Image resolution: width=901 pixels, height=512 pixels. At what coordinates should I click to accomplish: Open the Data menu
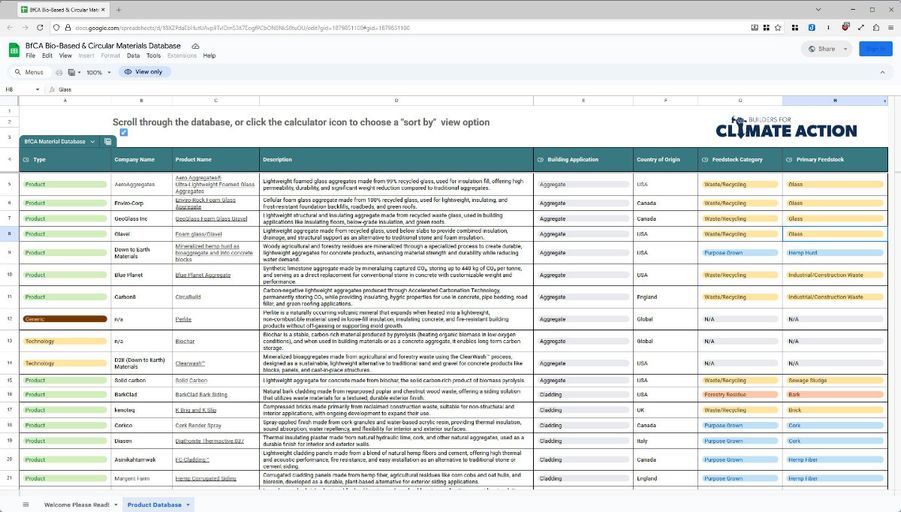[x=133, y=56]
